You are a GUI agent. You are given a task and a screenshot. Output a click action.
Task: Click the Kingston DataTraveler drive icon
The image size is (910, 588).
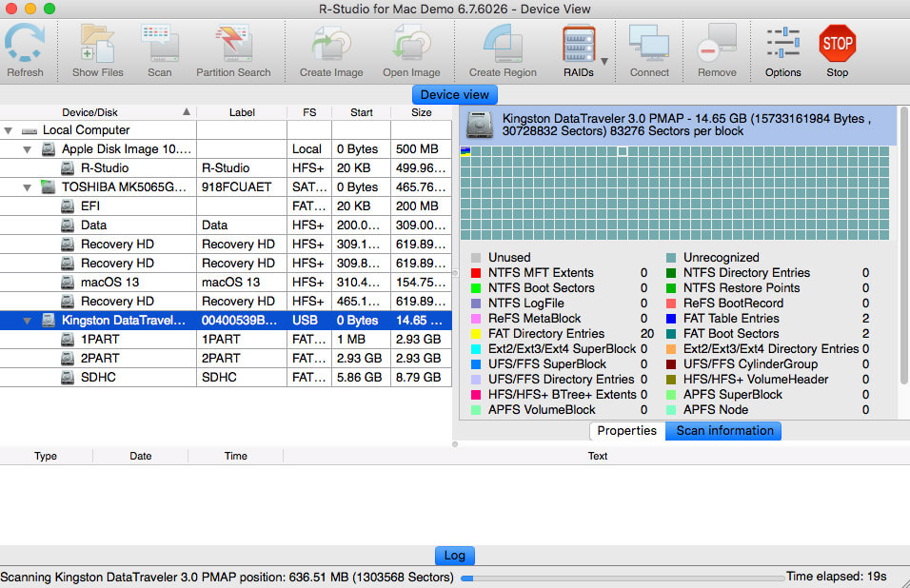tap(49, 321)
